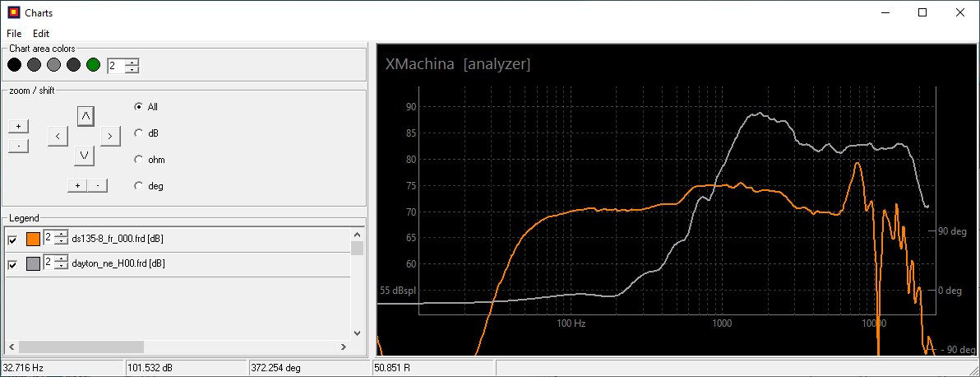Select the dB radio option

point(146,133)
